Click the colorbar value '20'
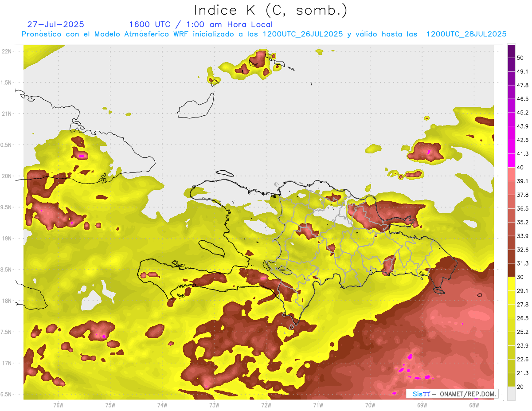 [x=521, y=387]
